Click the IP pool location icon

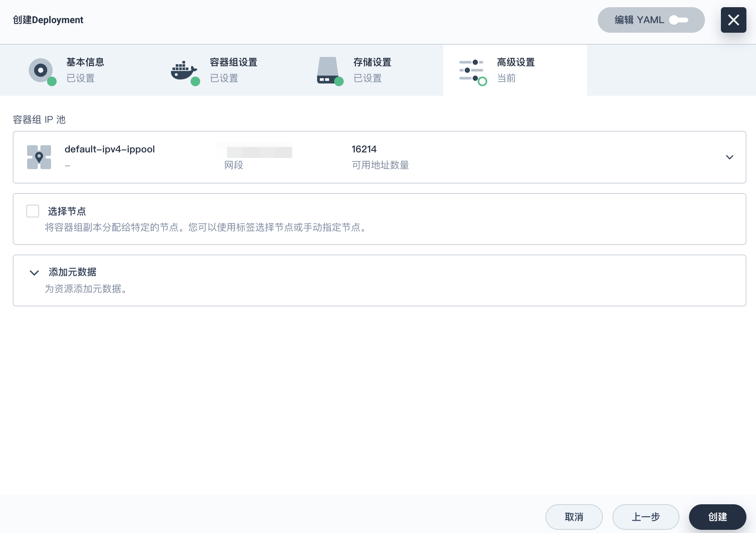click(x=39, y=157)
